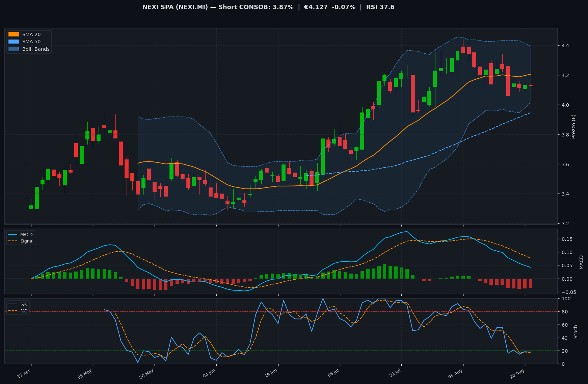Click the orange SMA 20 legend swatch

14,34
